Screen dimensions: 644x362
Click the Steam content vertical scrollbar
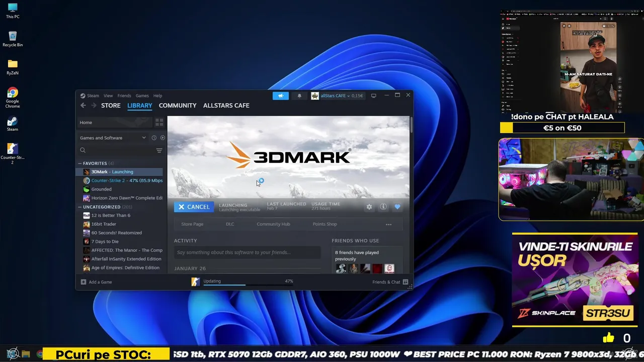tap(411, 125)
